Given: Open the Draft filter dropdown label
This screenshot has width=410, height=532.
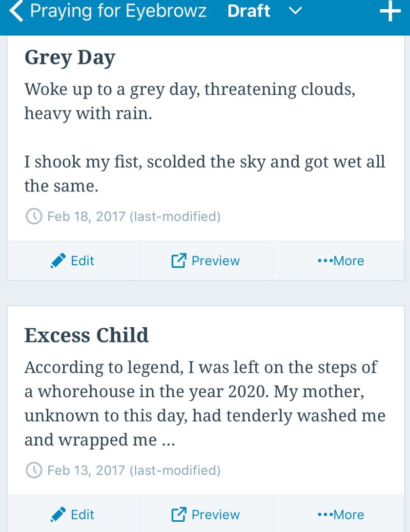Looking at the screenshot, I should [249, 11].
